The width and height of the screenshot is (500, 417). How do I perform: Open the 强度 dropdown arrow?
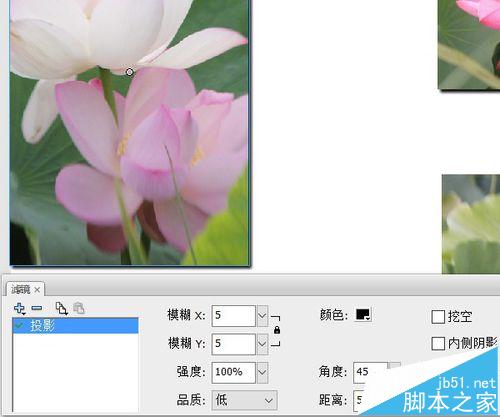click(x=262, y=372)
